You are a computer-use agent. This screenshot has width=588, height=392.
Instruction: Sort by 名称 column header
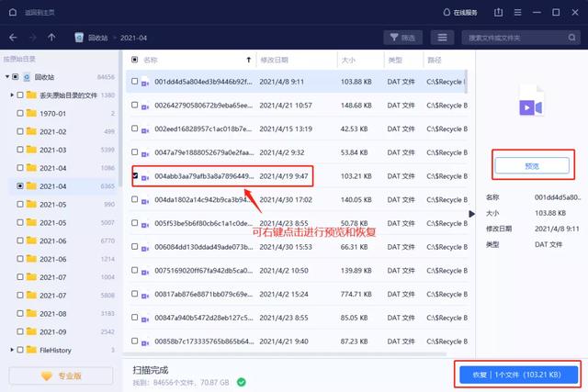tap(151, 60)
